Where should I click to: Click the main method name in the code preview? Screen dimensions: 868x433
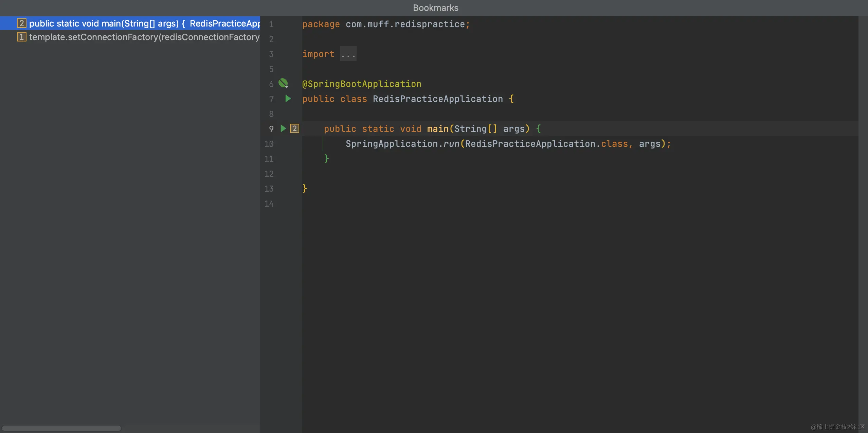438,129
